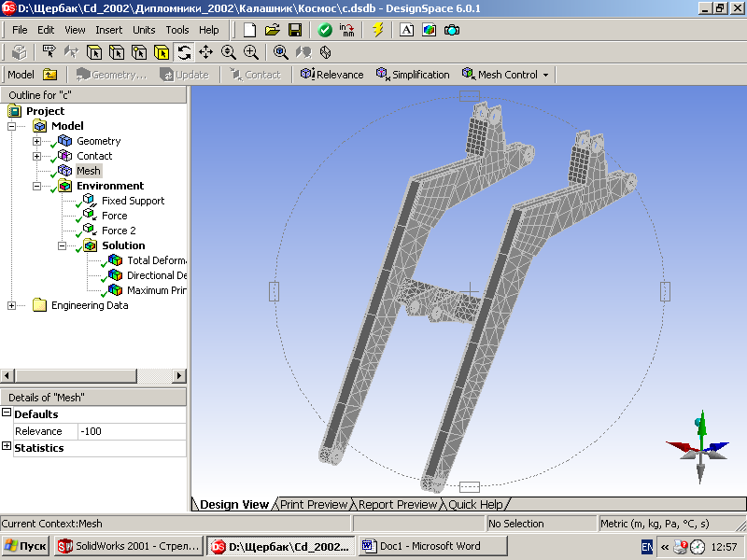747x560 pixels.
Task: Click the camera snapshot icon
Action: point(452,30)
